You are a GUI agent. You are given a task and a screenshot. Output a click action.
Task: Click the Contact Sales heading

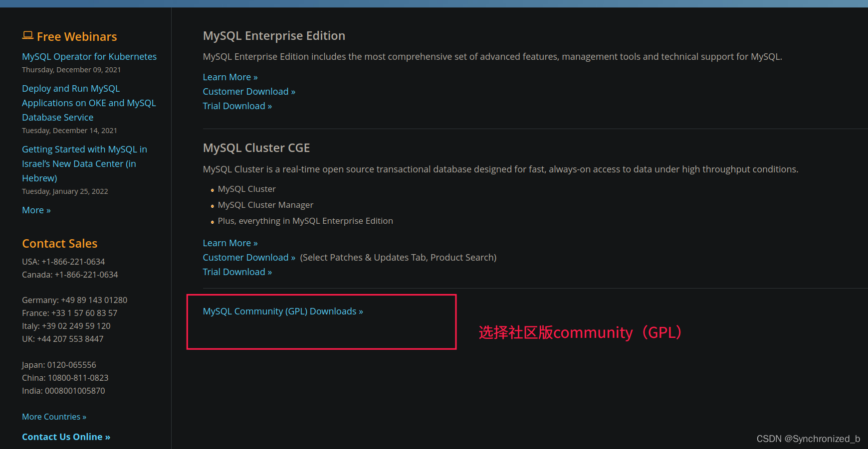59,243
